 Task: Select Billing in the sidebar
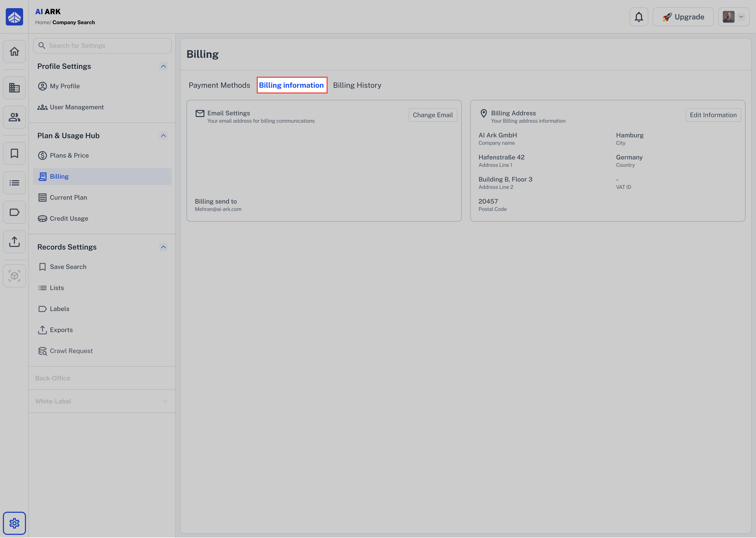click(102, 177)
